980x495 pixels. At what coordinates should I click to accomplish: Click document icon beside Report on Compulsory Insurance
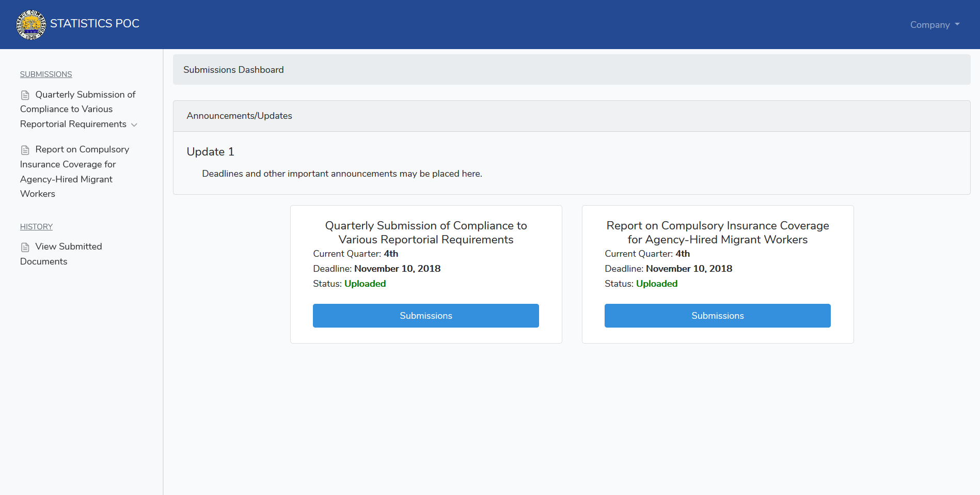pos(25,150)
